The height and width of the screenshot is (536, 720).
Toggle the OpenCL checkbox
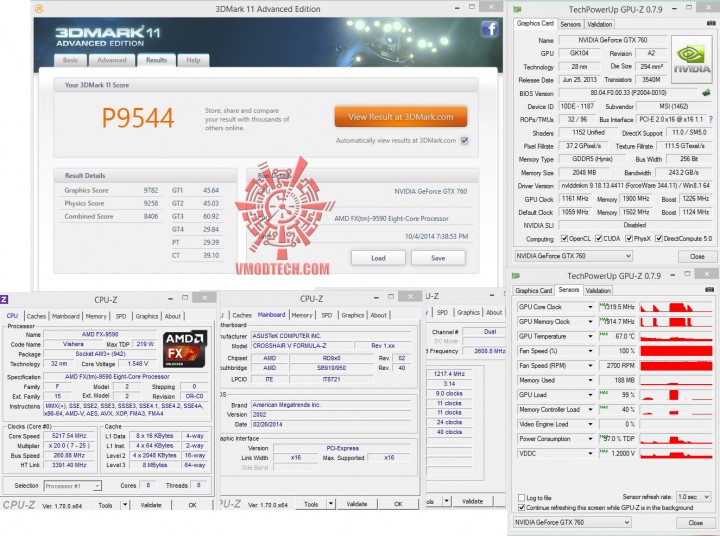tap(564, 238)
